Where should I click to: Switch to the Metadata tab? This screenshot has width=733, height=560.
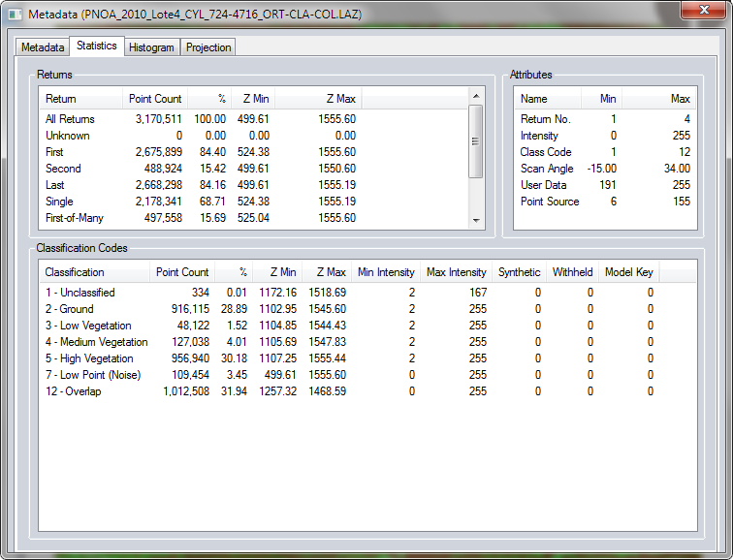(x=43, y=47)
